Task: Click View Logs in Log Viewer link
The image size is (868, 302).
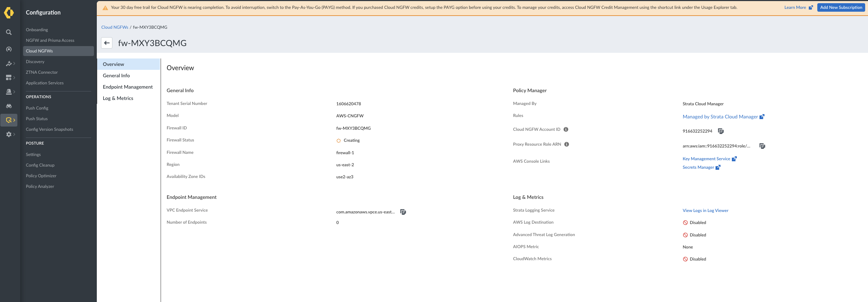Action: click(x=706, y=211)
